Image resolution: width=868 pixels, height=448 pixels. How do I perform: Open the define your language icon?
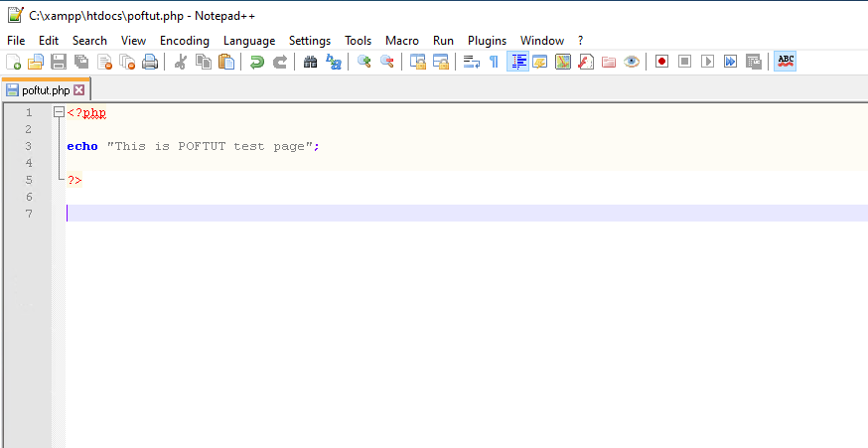(x=539, y=62)
